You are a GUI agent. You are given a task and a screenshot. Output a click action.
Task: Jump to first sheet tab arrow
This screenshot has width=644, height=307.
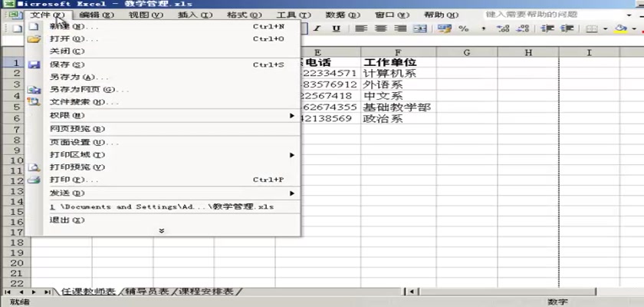(x=8, y=292)
